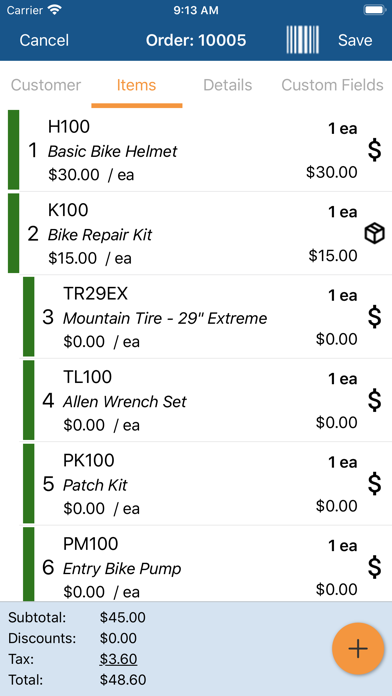Tap dollar icon on Basic Bike Helmet row
The image size is (392, 696).
click(374, 150)
